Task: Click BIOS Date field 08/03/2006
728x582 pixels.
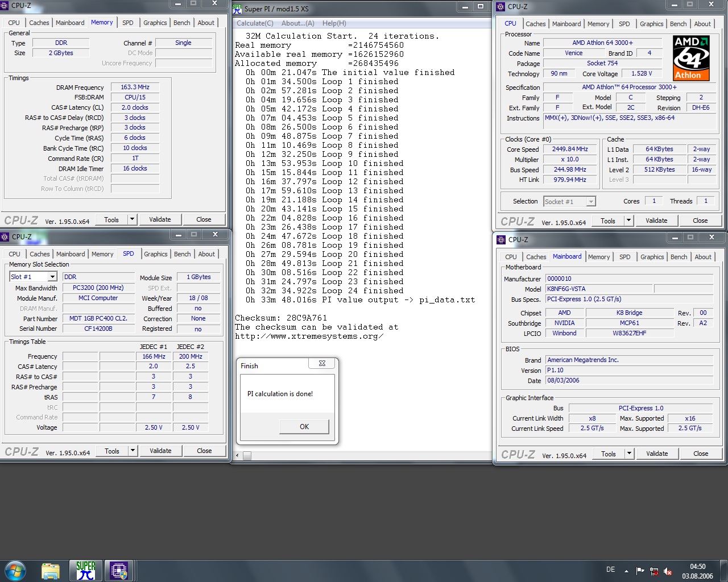Action: coord(629,380)
